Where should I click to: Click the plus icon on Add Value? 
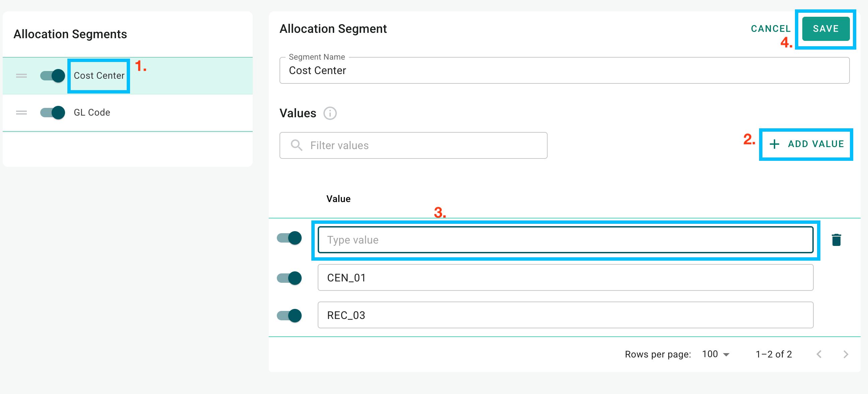pyautogui.click(x=774, y=144)
